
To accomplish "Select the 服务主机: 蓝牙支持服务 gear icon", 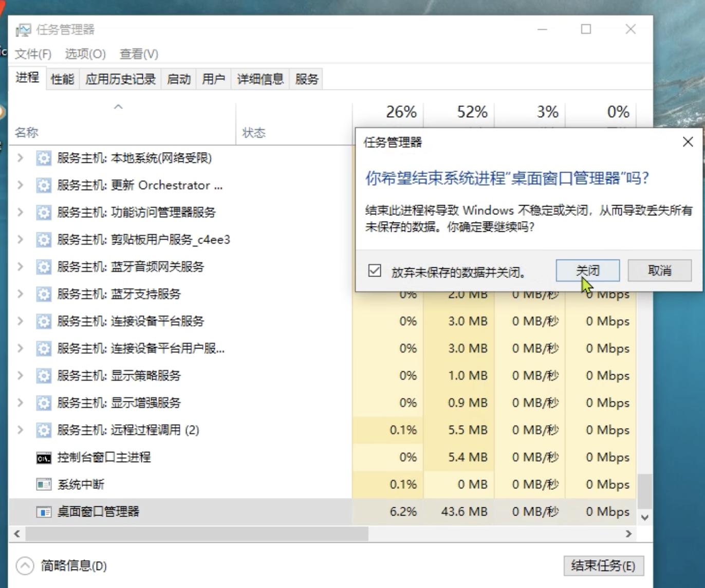I will coord(44,294).
